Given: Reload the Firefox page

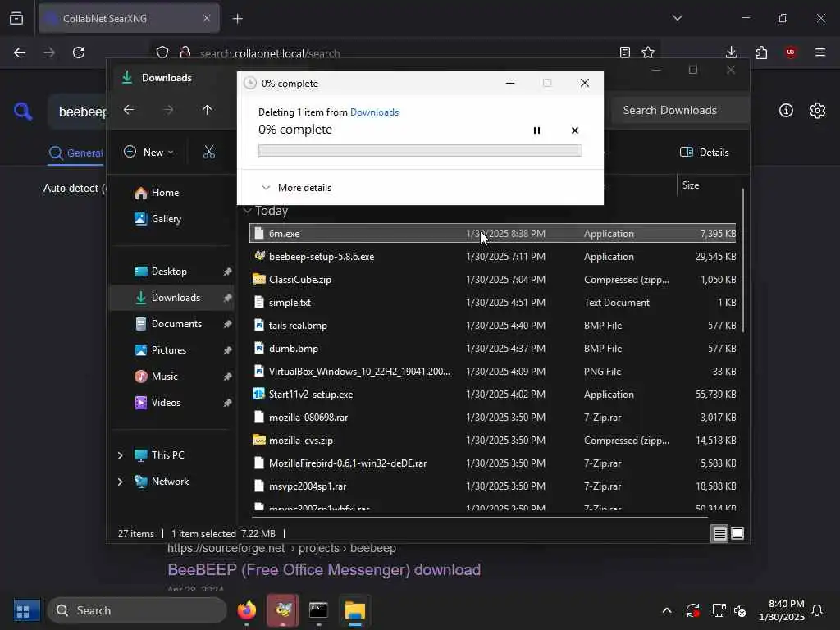Looking at the screenshot, I should (79, 52).
